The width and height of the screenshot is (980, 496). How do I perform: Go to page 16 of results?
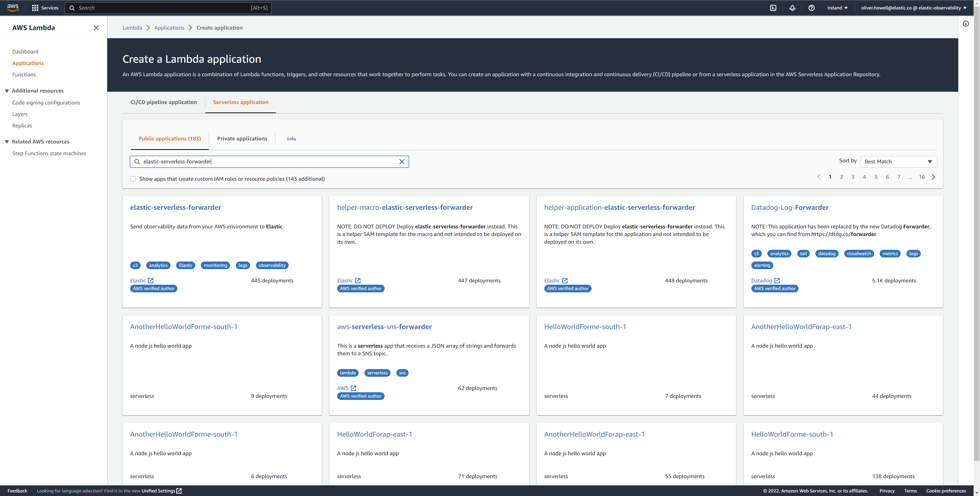[922, 177]
